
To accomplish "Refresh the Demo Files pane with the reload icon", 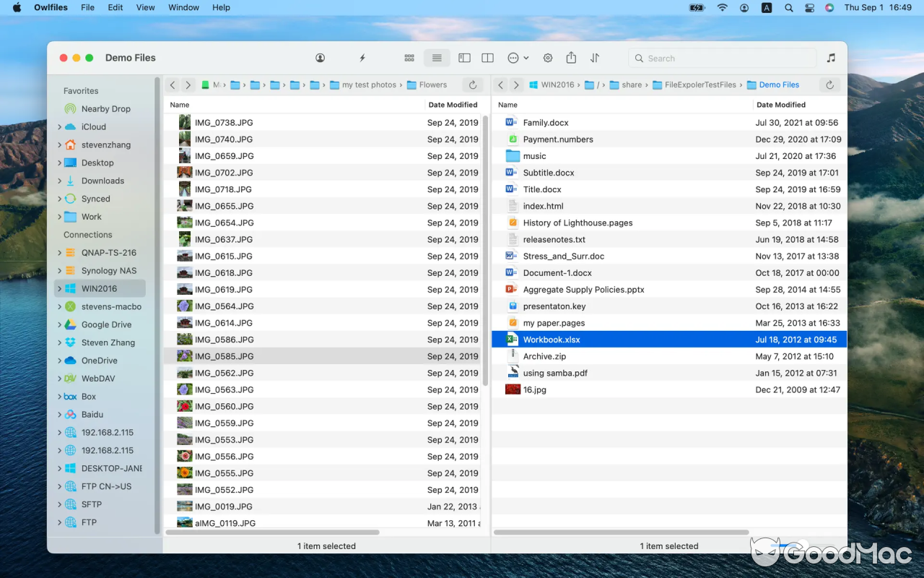I will coord(829,85).
